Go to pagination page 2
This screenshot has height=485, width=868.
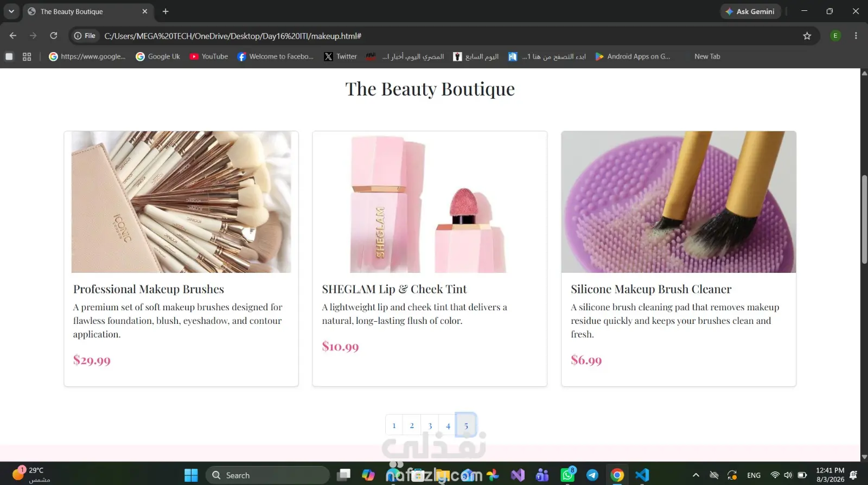[412, 425]
